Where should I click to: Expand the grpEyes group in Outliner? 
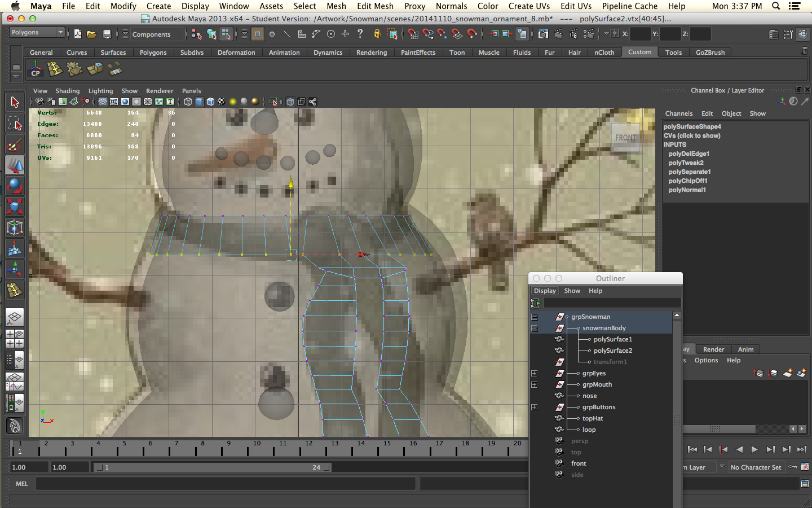[x=534, y=373]
